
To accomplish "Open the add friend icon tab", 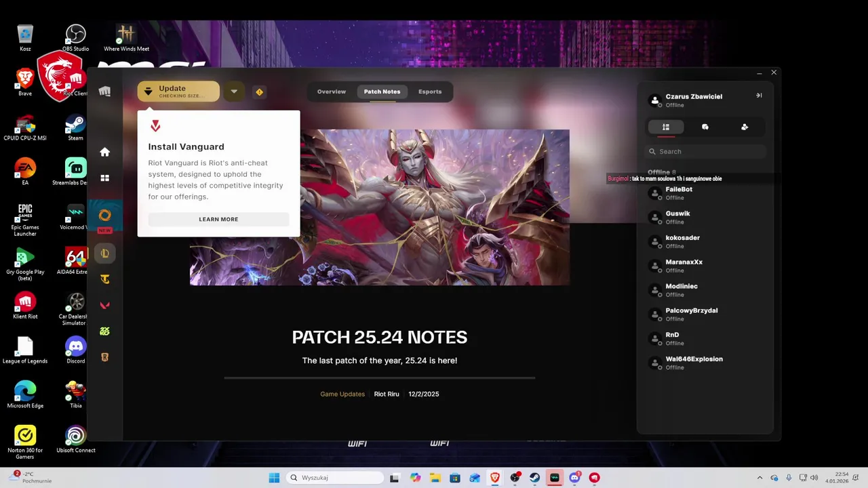I will click(745, 127).
